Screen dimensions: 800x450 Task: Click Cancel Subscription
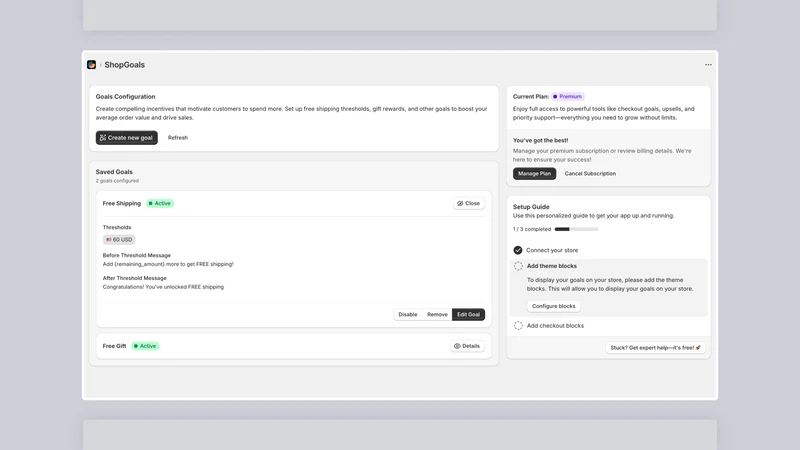pyautogui.click(x=590, y=173)
